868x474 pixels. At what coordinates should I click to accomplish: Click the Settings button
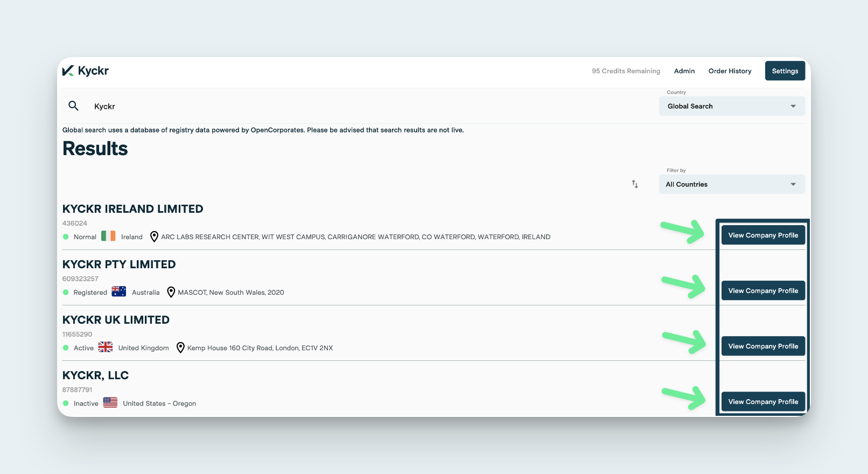pos(785,71)
